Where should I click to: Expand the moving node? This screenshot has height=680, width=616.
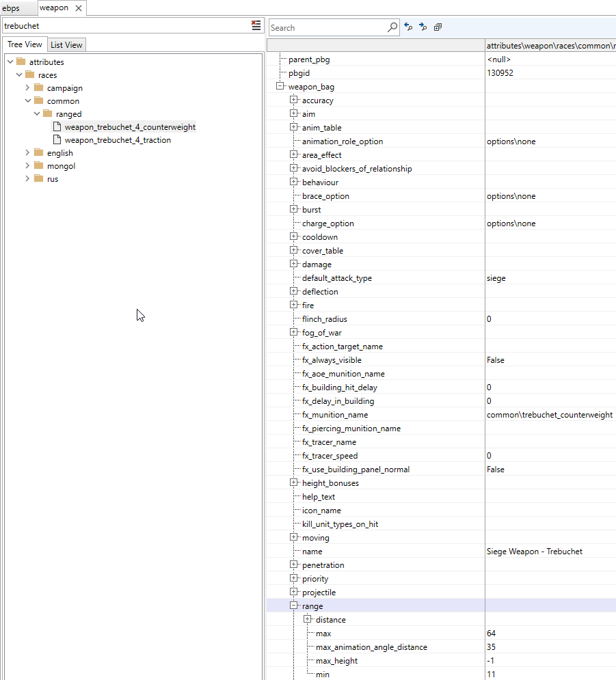[x=294, y=537]
